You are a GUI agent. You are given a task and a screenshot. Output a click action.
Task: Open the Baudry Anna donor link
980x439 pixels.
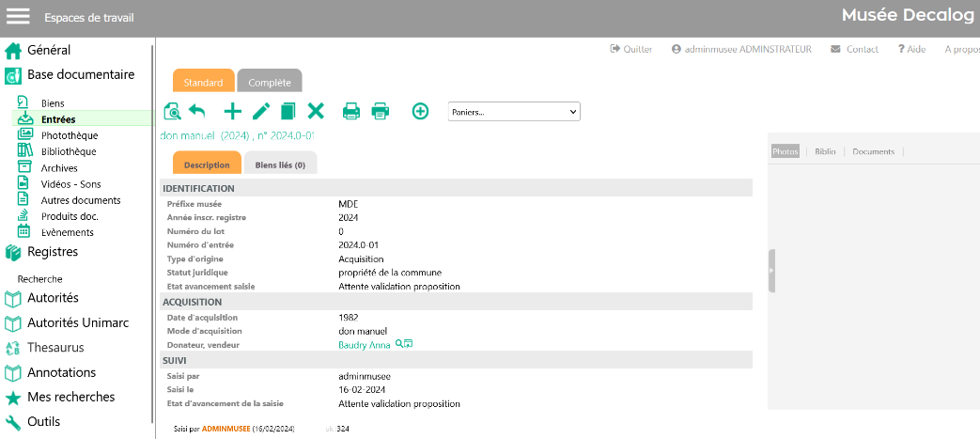point(365,345)
